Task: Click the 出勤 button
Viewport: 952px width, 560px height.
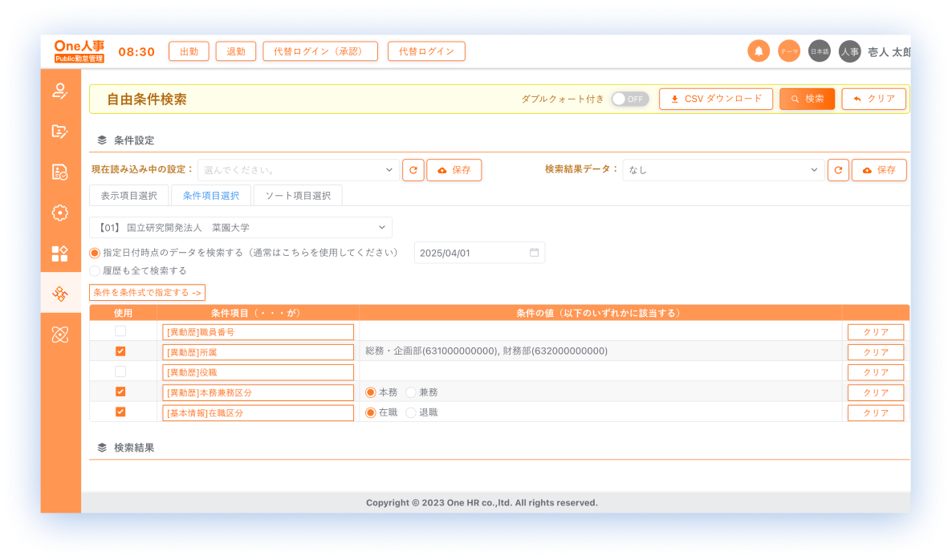Action: (x=189, y=51)
